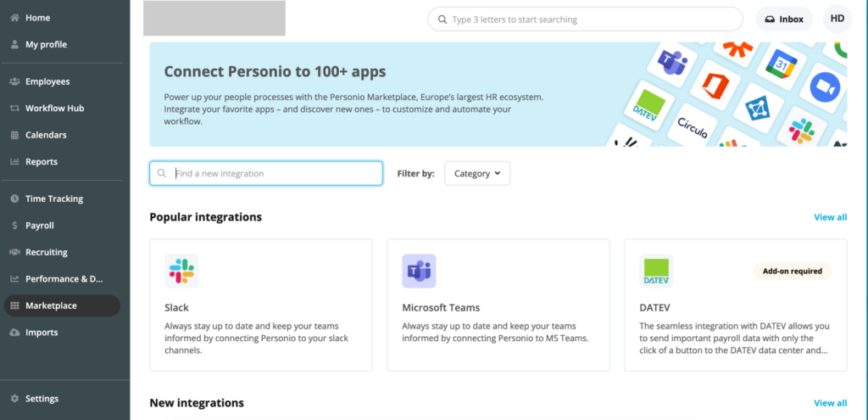
Task: Open the HD user avatar menu
Action: pos(837,19)
